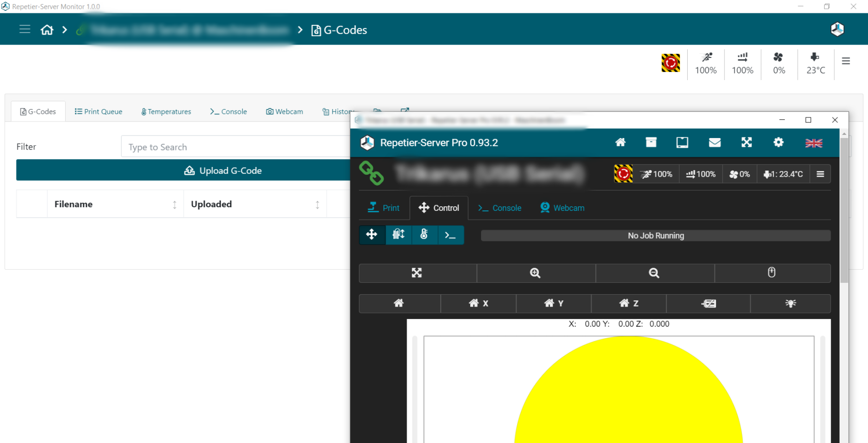
Task: Sort the table by Uploaded date
Action: coord(255,204)
